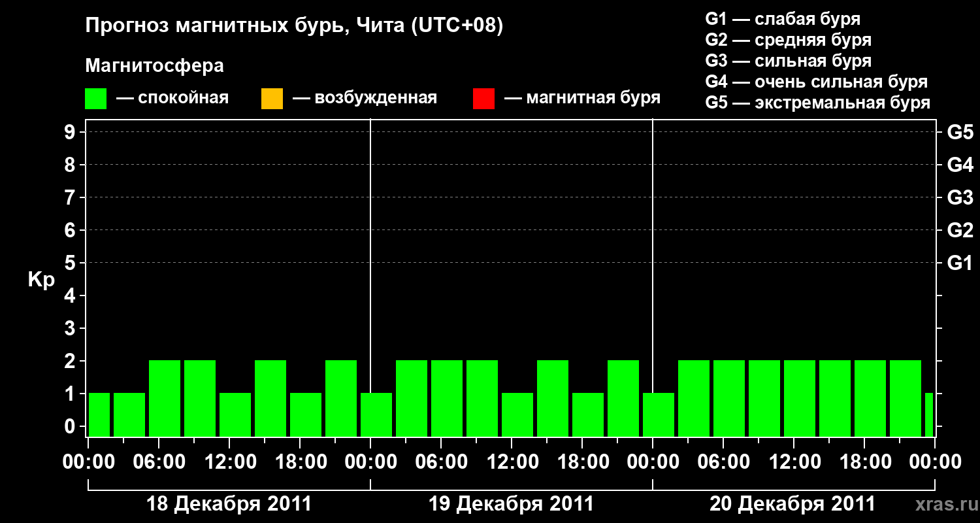Click legend line "G3 — сильная буря"
The width and height of the screenshot is (980, 523).
(789, 61)
